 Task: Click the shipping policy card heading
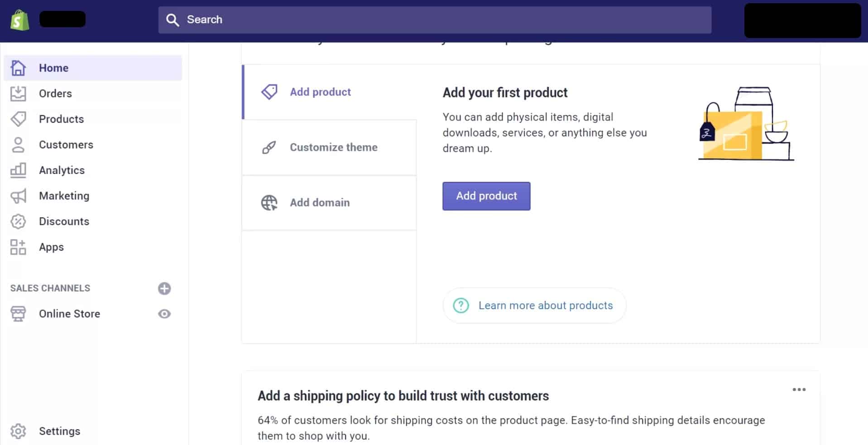403,396
